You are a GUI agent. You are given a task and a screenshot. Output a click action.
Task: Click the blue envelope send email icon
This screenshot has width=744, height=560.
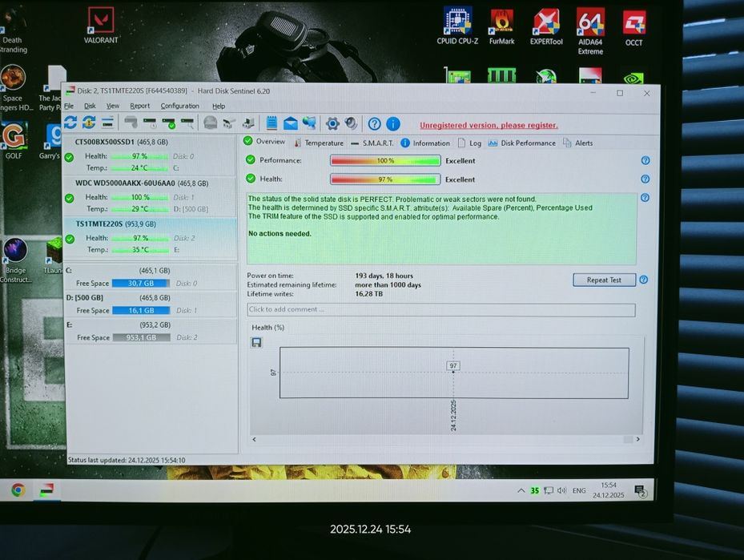pyautogui.click(x=291, y=123)
